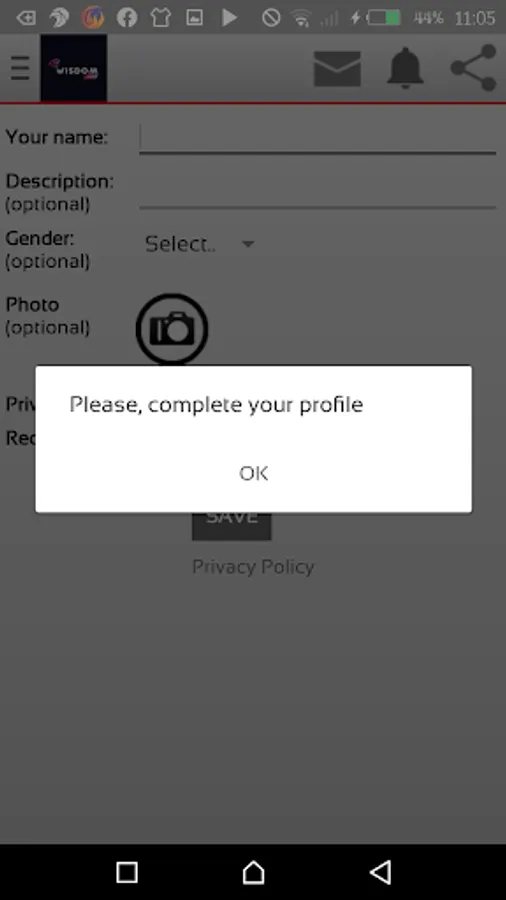Image resolution: width=506 pixels, height=900 pixels.
Task: Tap the Gender dropdown arrow
Action: point(248,245)
